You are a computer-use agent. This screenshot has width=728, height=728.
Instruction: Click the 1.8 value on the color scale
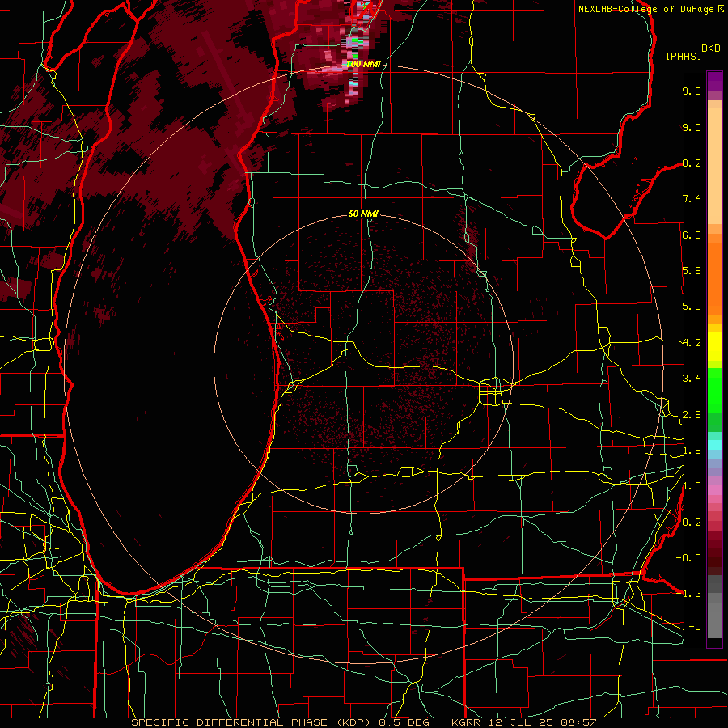(x=692, y=451)
